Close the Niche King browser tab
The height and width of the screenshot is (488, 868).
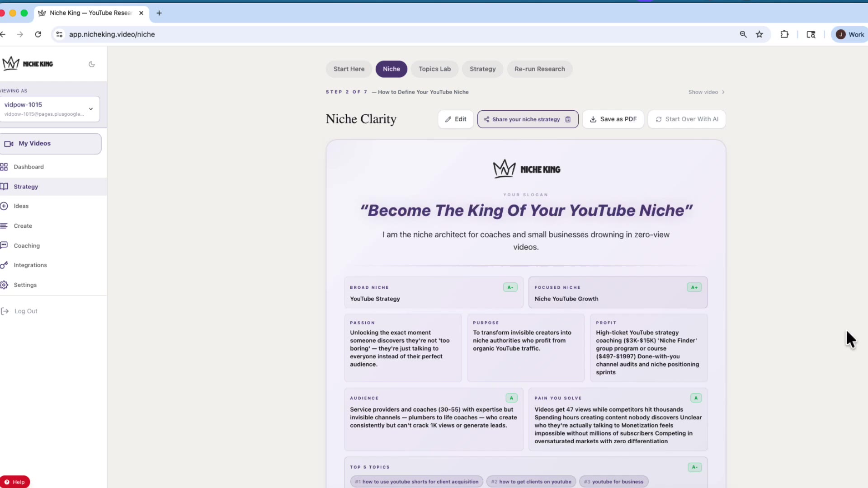pyautogui.click(x=141, y=13)
